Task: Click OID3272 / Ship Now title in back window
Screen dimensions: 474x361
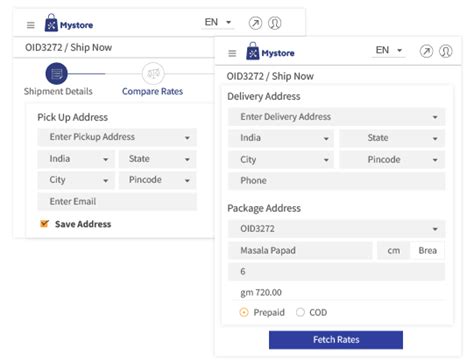Action: 68,47
